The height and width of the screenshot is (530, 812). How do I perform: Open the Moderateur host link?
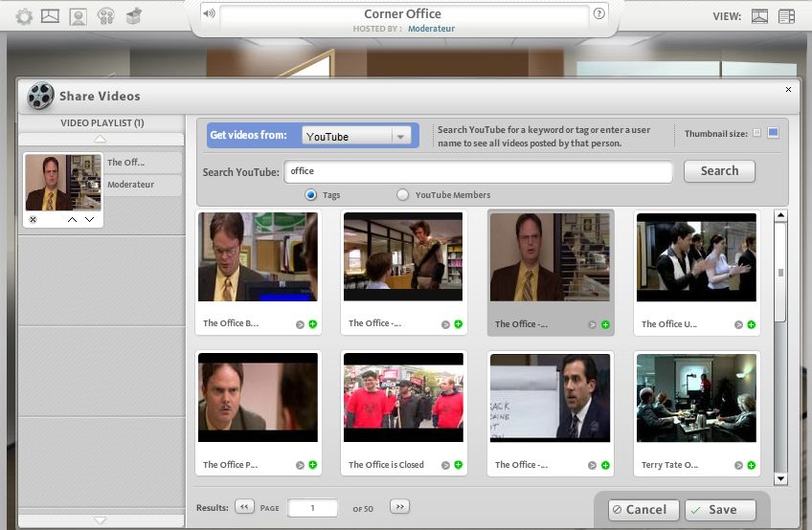click(431, 29)
